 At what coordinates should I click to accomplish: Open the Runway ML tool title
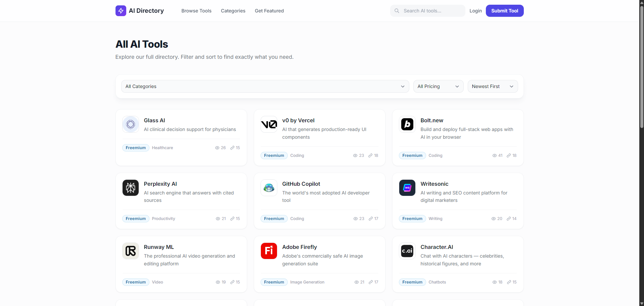(x=159, y=247)
